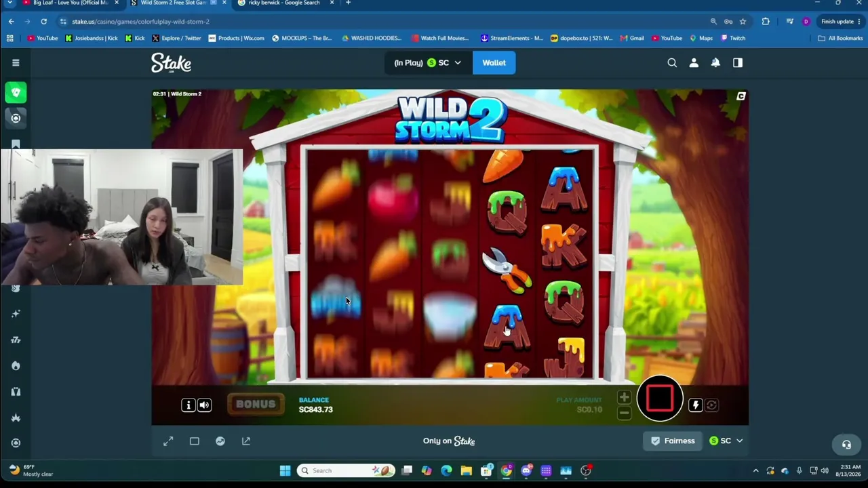Switch to theatre mode
Image resolution: width=868 pixels, height=488 pixels.
pos(194,441)
